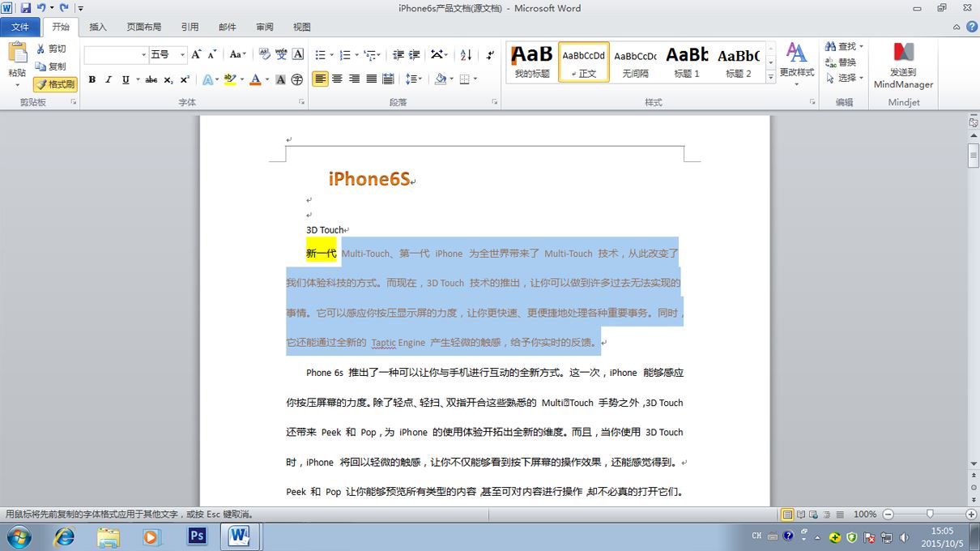Open Change Styles (更改样式) menu
980x551 pixels.
797,65
